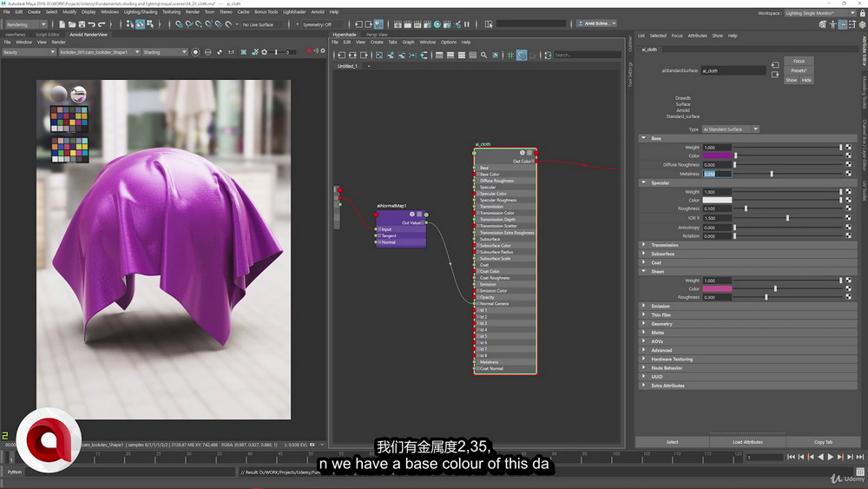Open the Beauty AOV dropdown
The width and height of the screenshot is (868, 489).
[x=29, y=52]
